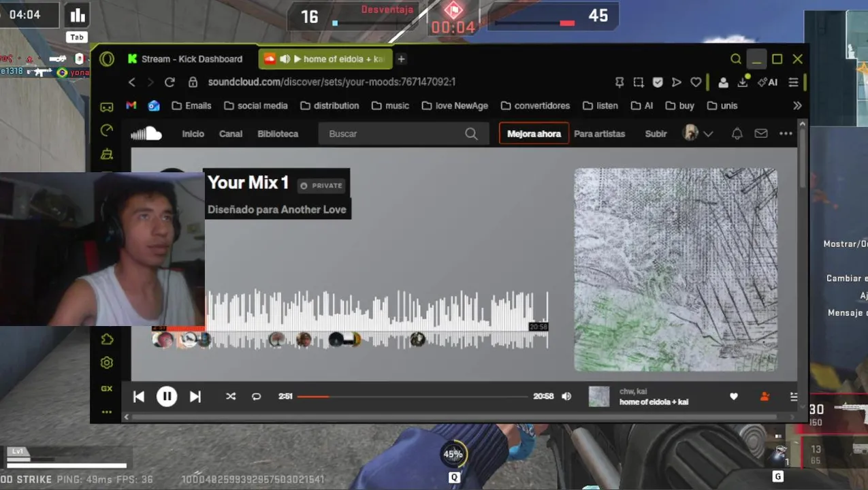The height and width of the screenshot is (490, 868).
Task: Toggle shuffle in the player bar
Action: [231, 396]
